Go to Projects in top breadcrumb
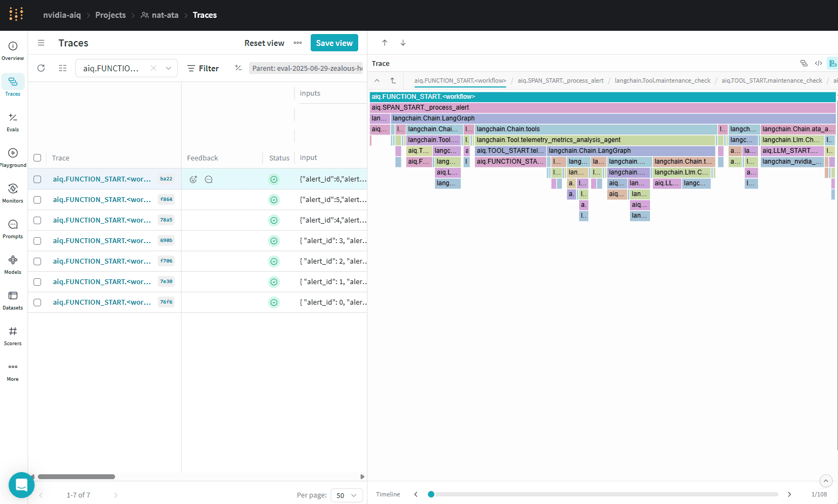The height and width of the screenshot is (504, 838). point(110,15)
